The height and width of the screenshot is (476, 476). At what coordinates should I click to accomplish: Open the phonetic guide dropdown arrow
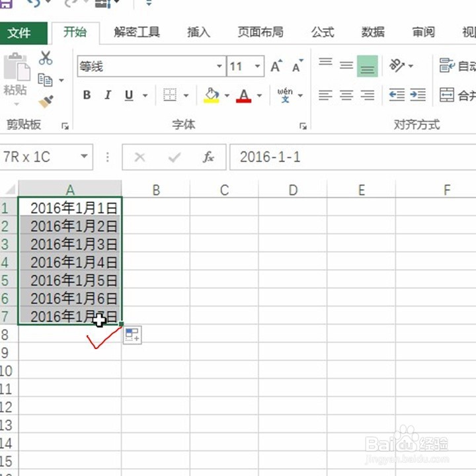pyautogui.click(x=300, y=96)
